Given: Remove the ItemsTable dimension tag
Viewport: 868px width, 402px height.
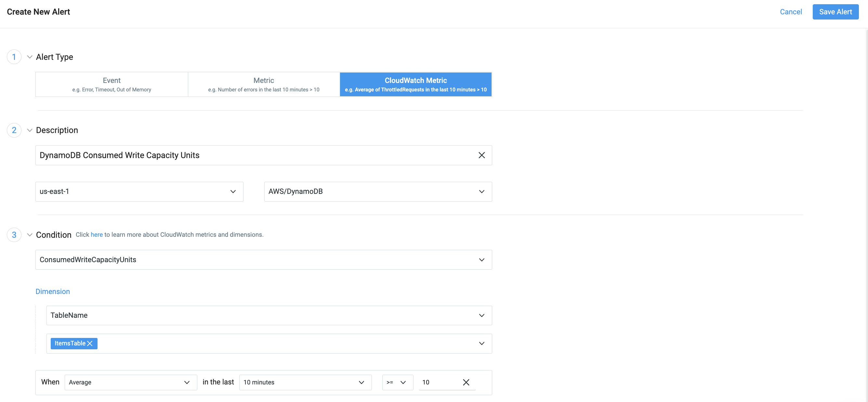Looking at the screenshot, I should click(x=90, y=343).
